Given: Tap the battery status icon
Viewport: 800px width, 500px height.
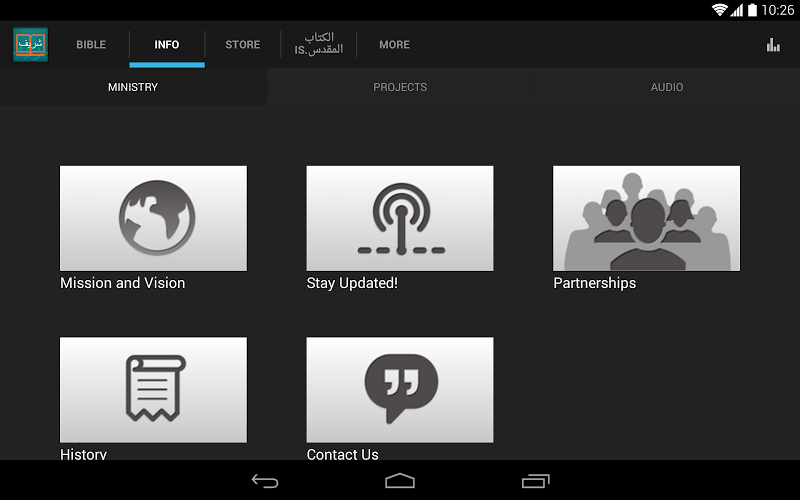Looking at the screenshot, I should pyautogui.click(x=753, y=10).
